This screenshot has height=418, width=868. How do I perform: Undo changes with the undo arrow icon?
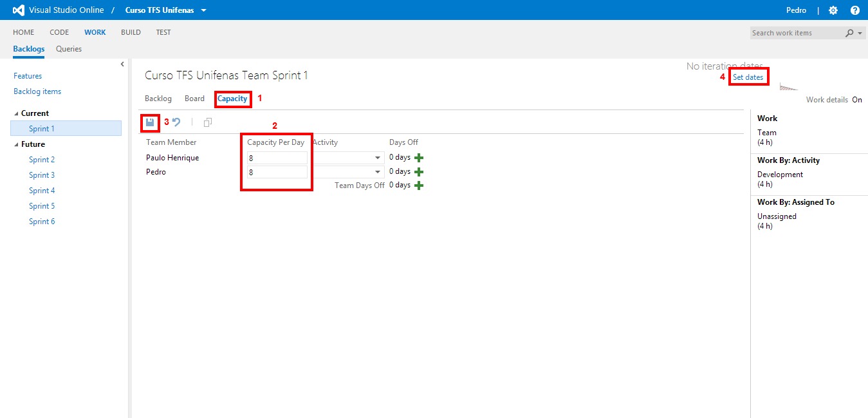click(176, 122)
